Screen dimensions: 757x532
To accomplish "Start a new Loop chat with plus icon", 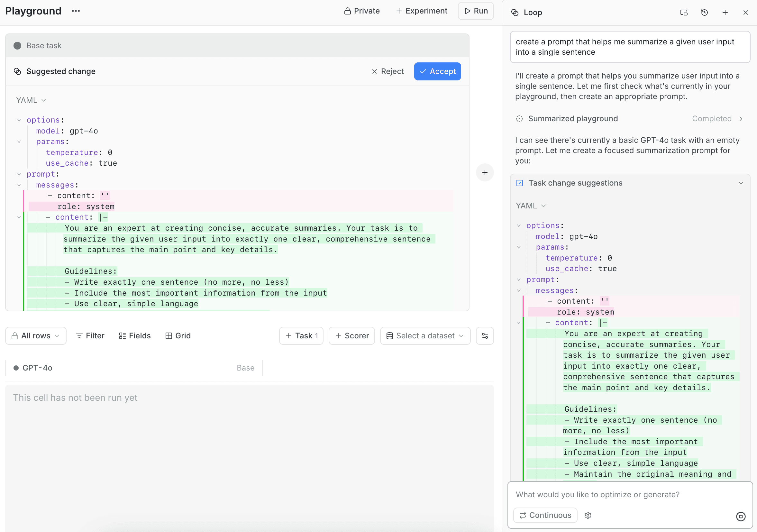I will [725, 13].
